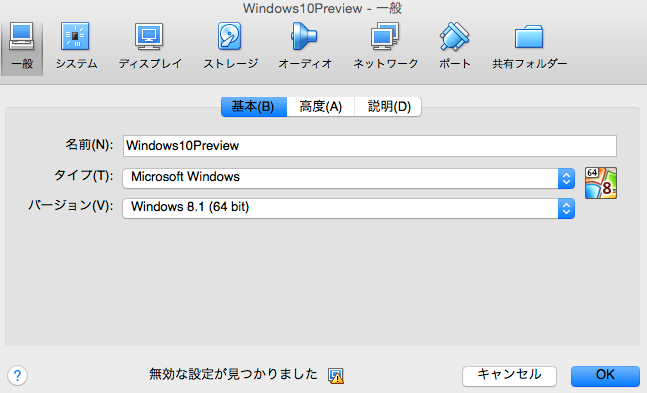Open the 共有フォルダー (Shared Folders) section
647x393 pixels.
[529, 46]
